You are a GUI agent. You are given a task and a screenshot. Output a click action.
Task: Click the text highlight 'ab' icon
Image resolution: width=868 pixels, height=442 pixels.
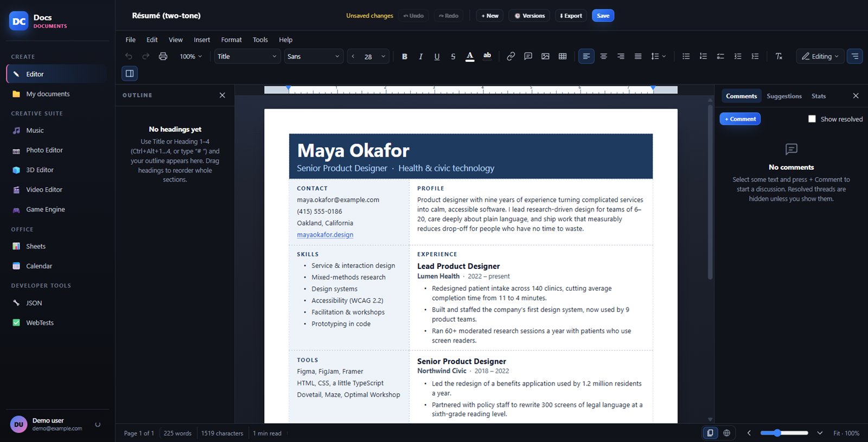(487, 56)
